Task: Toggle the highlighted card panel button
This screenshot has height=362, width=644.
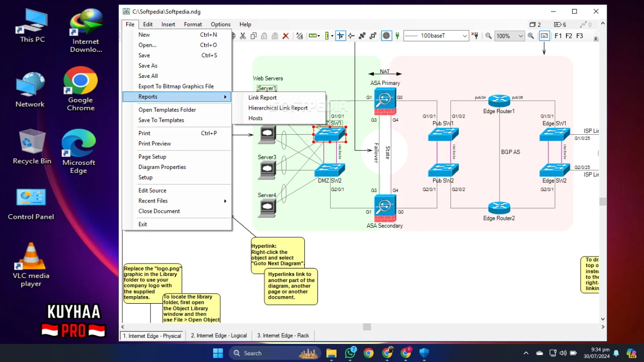Action: 544,36
